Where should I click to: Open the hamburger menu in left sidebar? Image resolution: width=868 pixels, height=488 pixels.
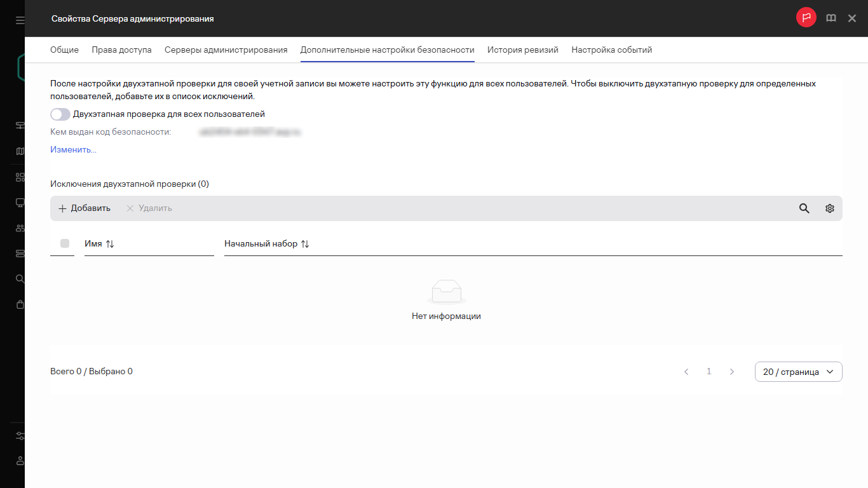click(20, 20)
